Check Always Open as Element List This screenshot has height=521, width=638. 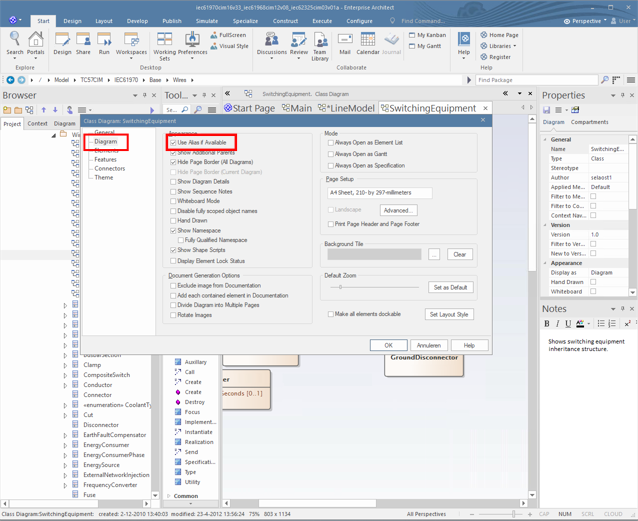331,143
